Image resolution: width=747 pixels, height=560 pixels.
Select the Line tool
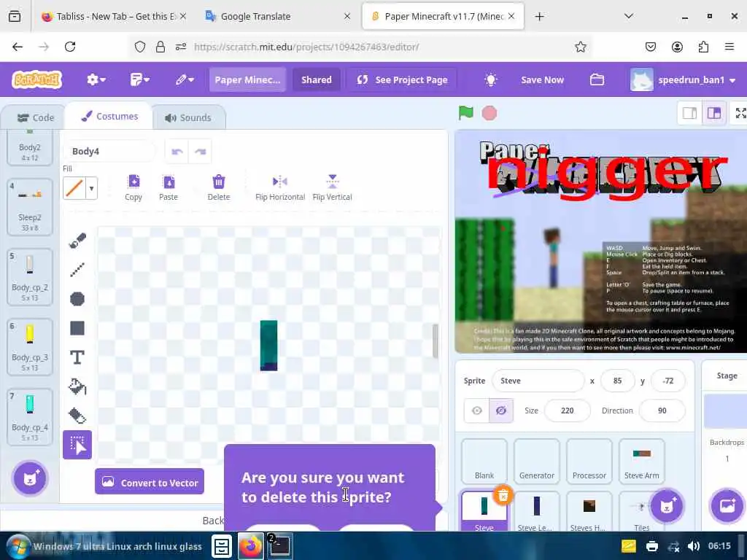77,270
